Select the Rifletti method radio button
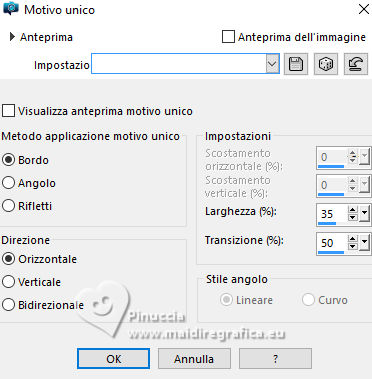Image resolution: width=372 pixels, height=379 pixels. (8, 206)
